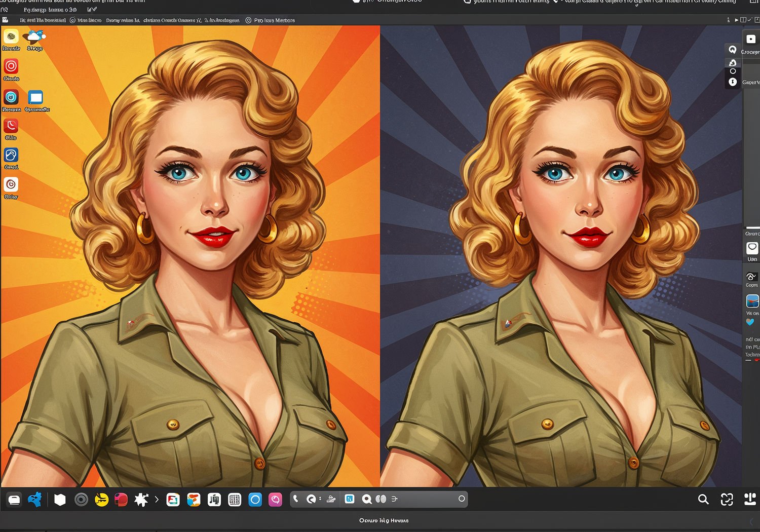Click the scan-frame icon at bottom right
Screen dimensions: 760x532
click(727, 500)
